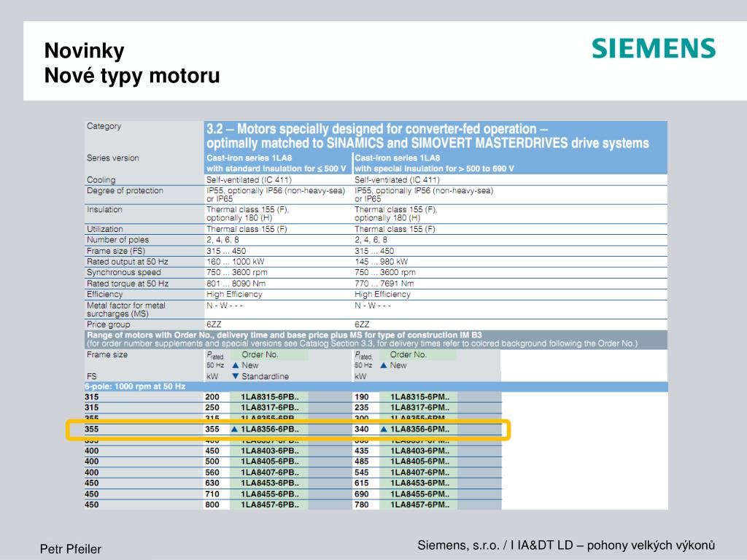Click 'Metal factor for metal surcharges' label
The height and width of the screenshot is (560, 747).
point(125,309)
